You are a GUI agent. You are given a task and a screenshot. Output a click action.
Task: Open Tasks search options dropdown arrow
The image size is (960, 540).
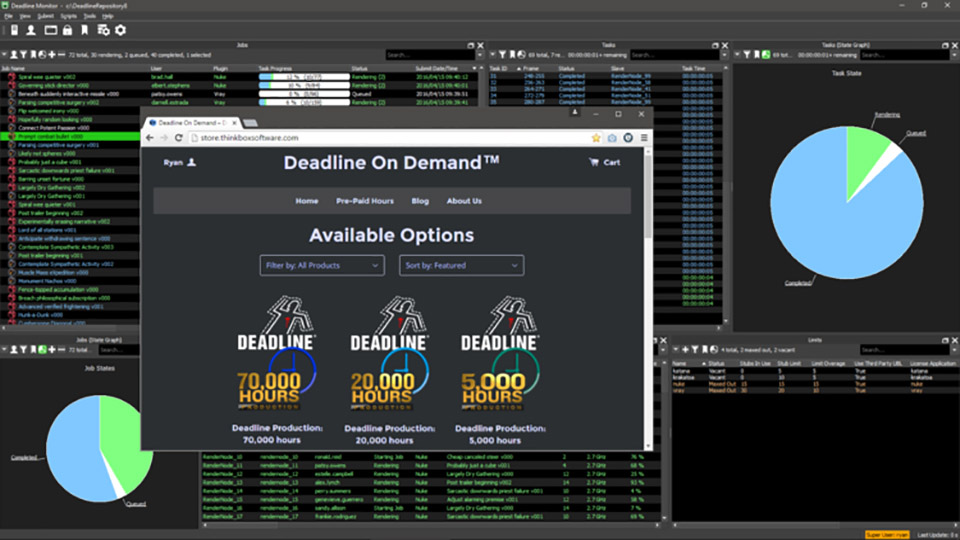pos(724,55)
